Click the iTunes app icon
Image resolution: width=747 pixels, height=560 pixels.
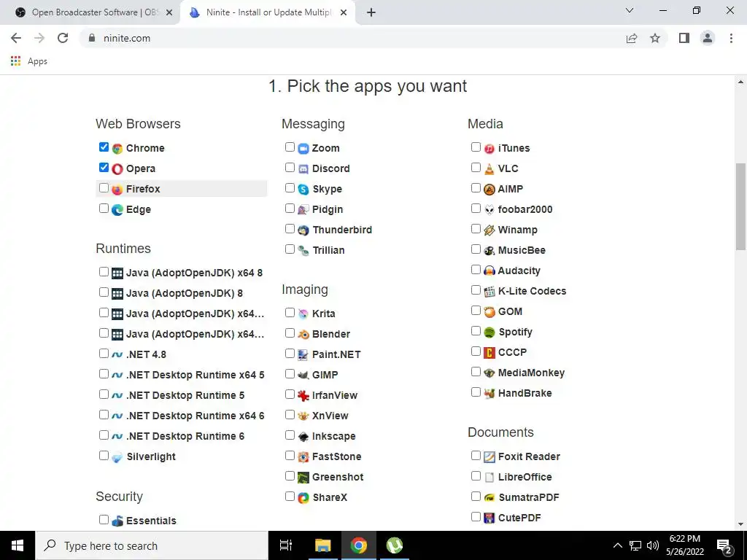pyautogui.click(x=489, y=149)
